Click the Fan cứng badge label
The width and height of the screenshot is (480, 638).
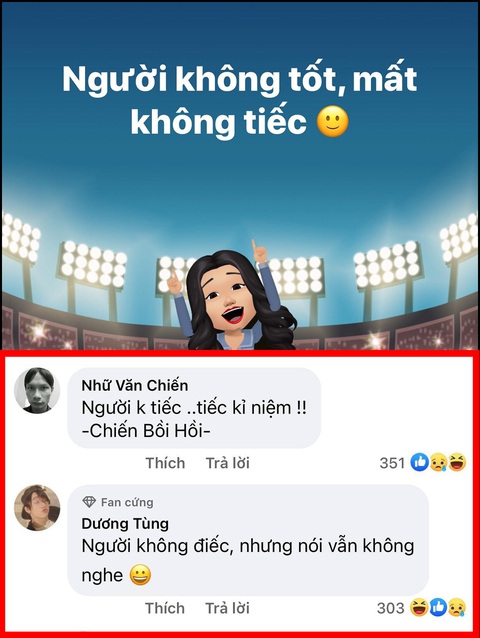tap(127, 503)
